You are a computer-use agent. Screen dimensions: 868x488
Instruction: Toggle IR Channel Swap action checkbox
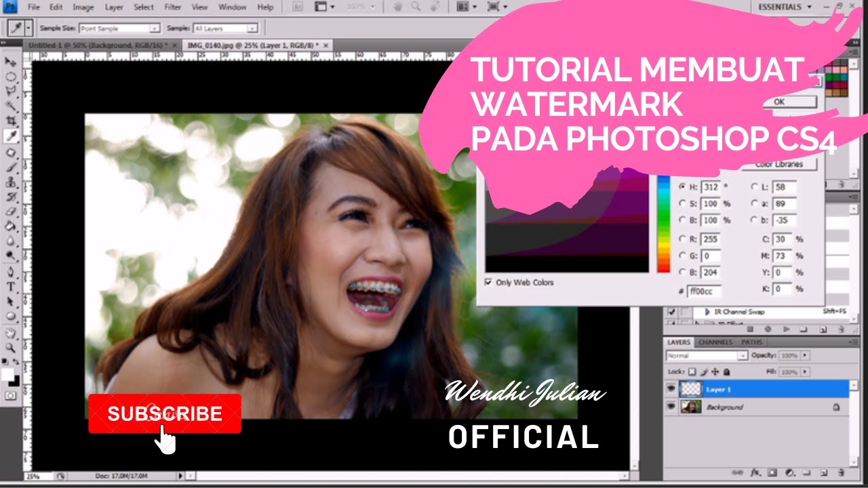(672, 312)
